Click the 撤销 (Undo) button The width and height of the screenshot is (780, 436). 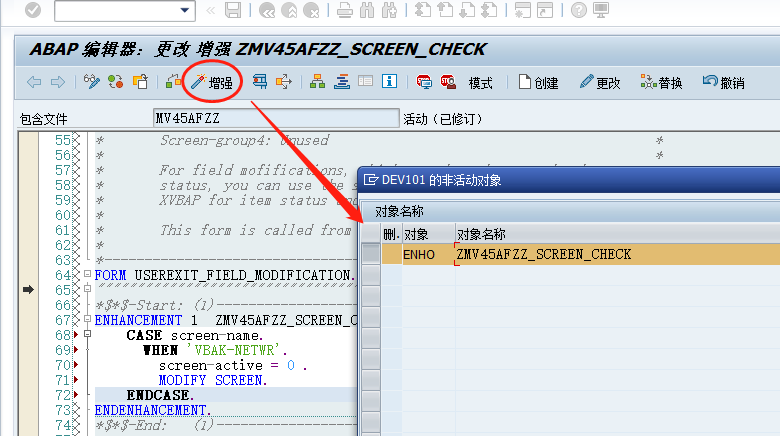[x=723, y=82]
